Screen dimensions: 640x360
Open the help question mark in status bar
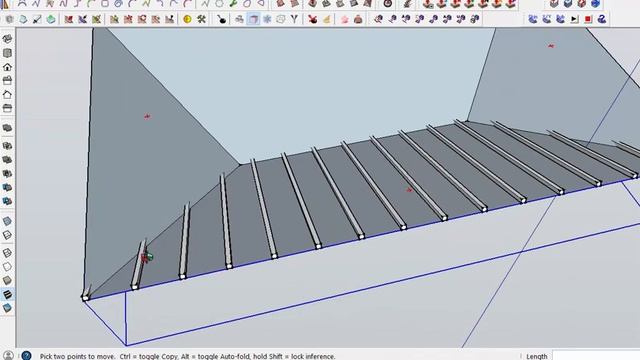point(26,356)
